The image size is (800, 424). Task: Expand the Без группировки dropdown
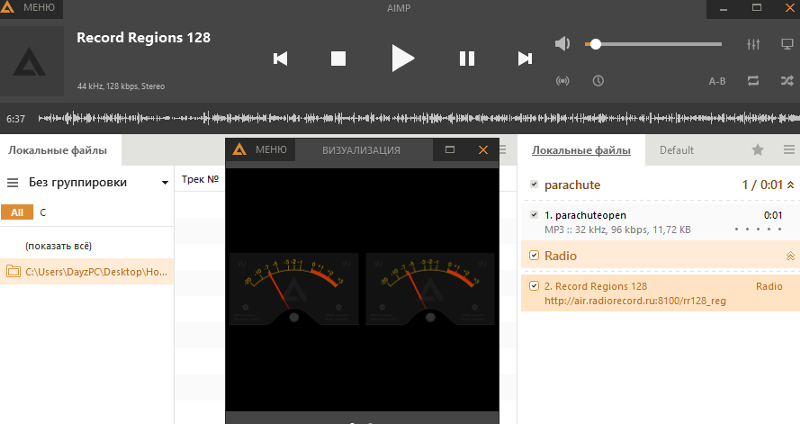pyautogui.click(x=98, y=182)
